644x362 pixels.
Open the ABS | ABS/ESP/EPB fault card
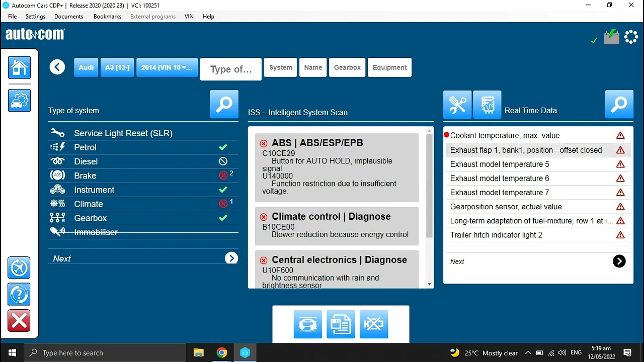point(337,167)
